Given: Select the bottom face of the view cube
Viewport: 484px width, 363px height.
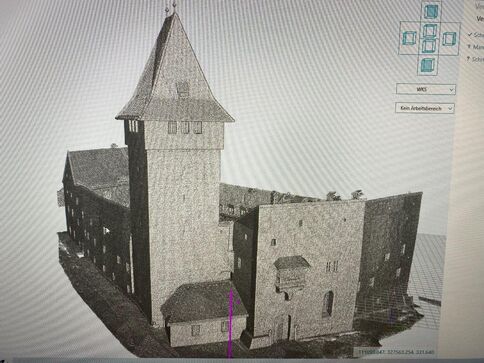Looking at the screenshot, I should pos(428,65).
